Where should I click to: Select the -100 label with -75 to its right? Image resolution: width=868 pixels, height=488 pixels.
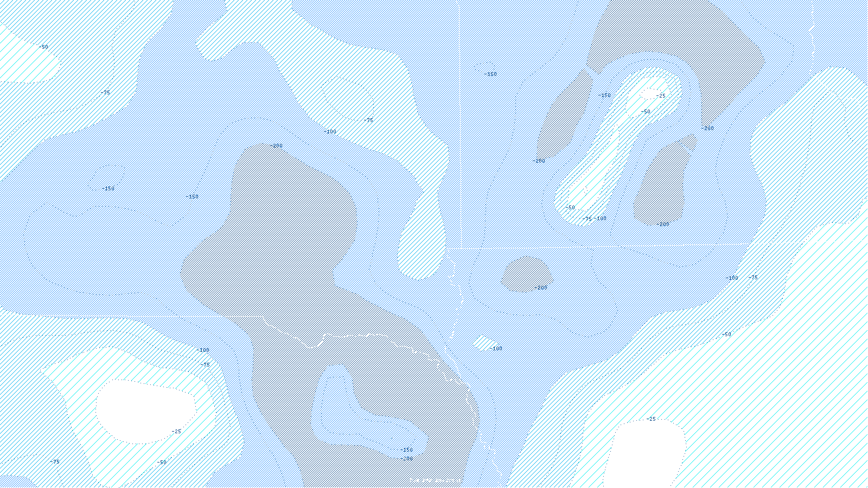coord(732,278)
